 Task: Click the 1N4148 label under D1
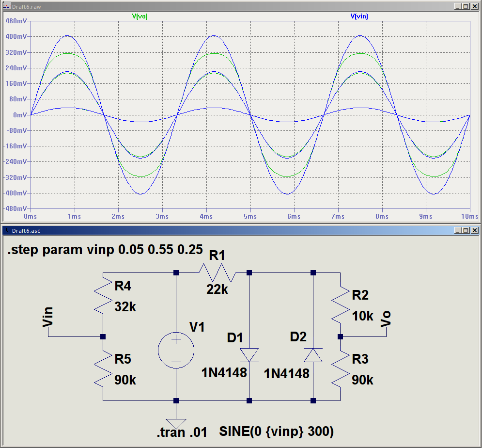click(x=224, y=373)
